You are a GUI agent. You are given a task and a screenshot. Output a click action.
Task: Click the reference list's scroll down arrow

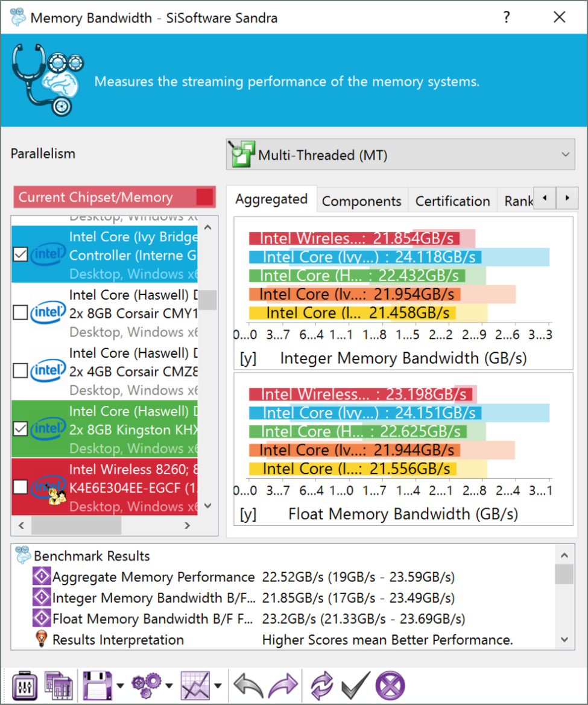coord(207,506)
